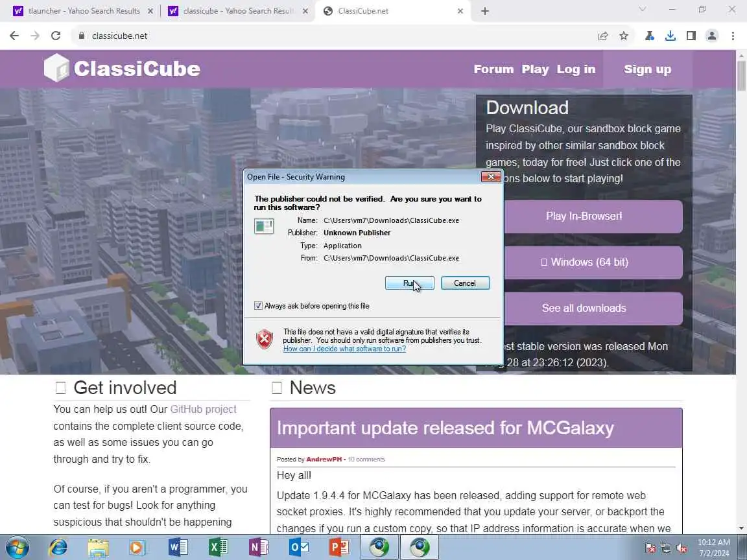Click the muted volume tray icon

(682, 548)
